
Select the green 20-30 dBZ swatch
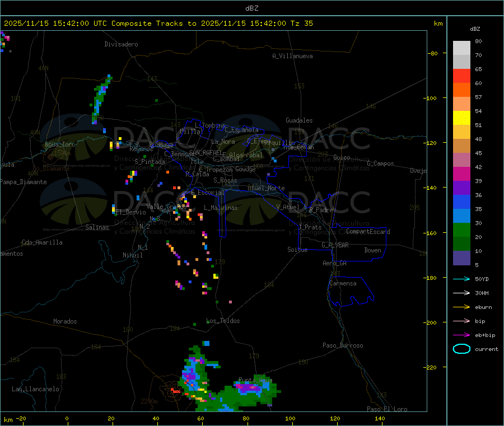tap(461, 230)
